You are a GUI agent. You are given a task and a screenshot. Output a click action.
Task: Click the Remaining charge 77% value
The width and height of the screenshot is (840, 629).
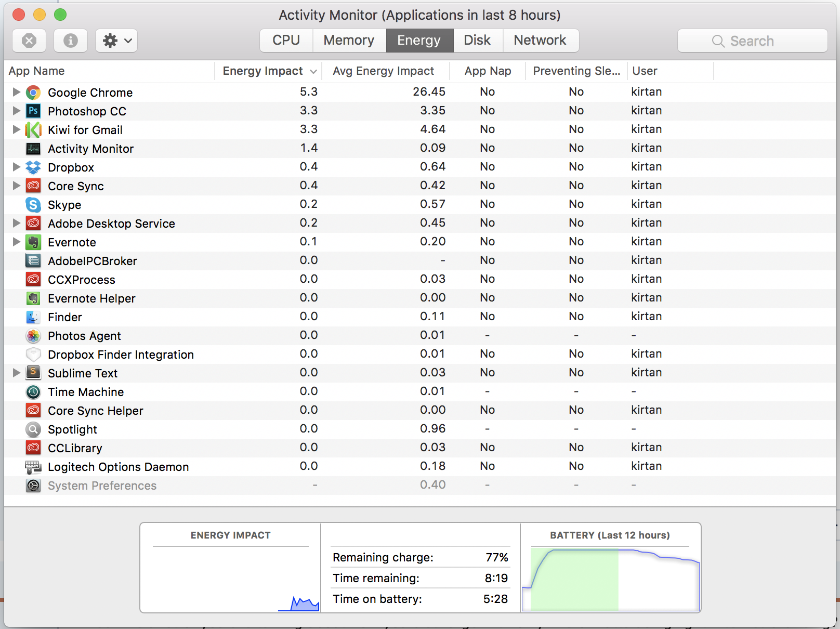click(497, 557)
